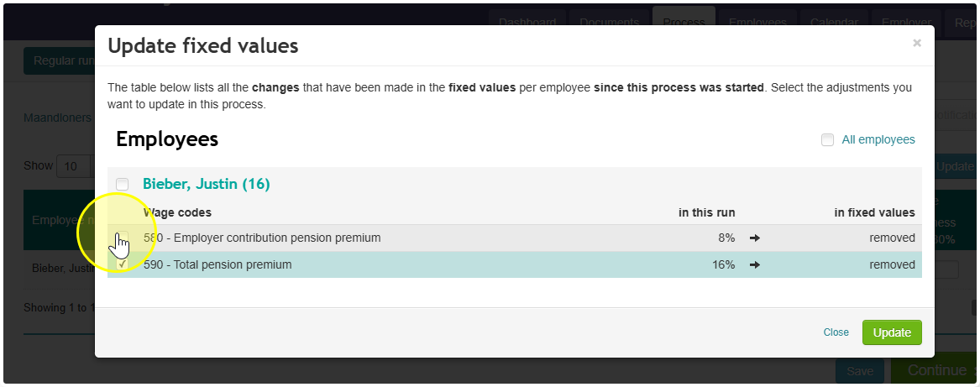Click the All employees label link

[x=878, y=140]
